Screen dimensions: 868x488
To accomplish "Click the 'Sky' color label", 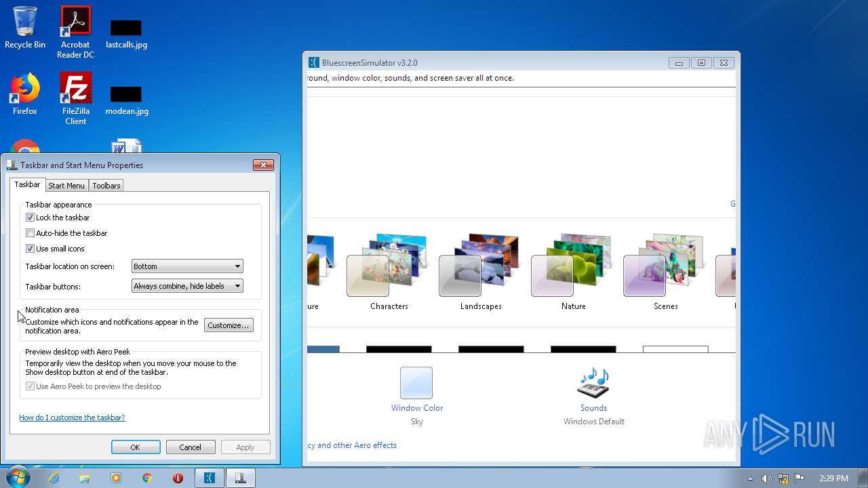I will 417,422.
